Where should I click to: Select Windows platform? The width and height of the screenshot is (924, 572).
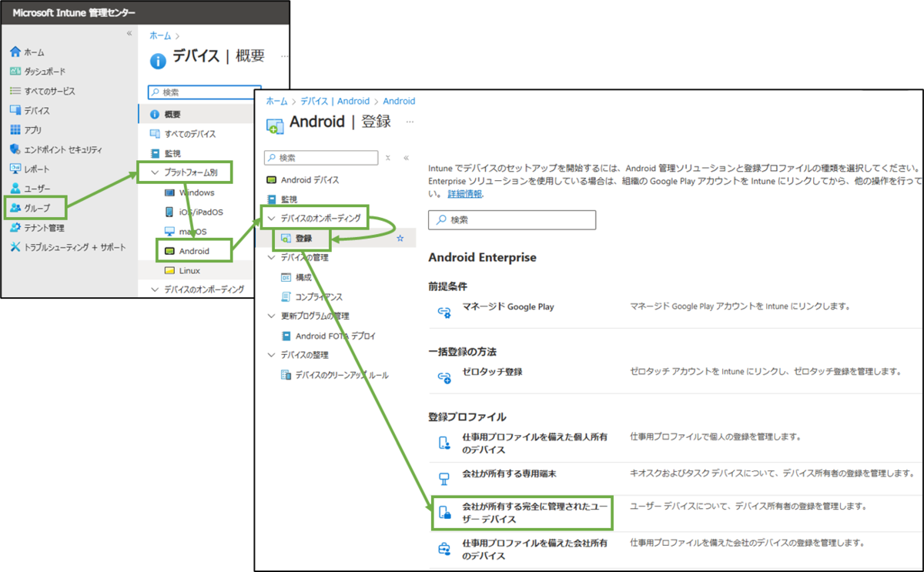(189, 192)
